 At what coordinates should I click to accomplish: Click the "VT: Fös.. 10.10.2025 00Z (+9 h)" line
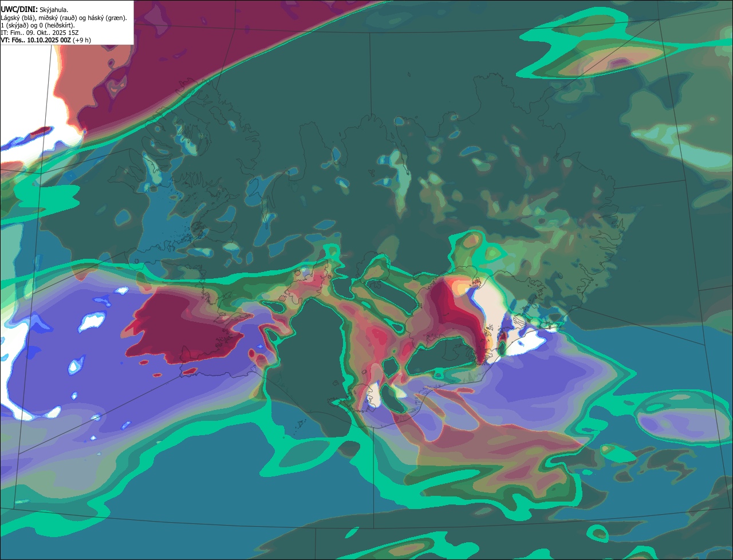coord(46,40)
